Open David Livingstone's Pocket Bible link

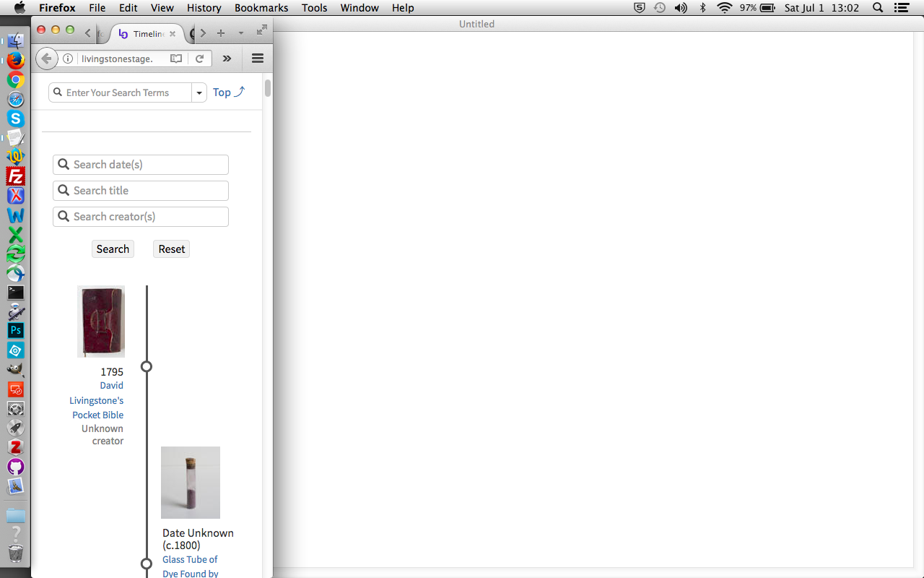(x=97, y=400)
